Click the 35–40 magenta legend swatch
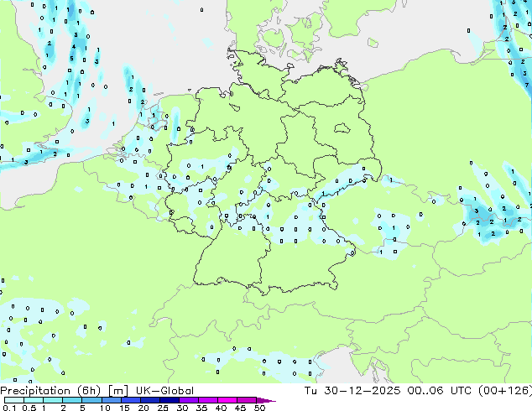This screenshot has width=532, height=411. (x=207, y=400)
